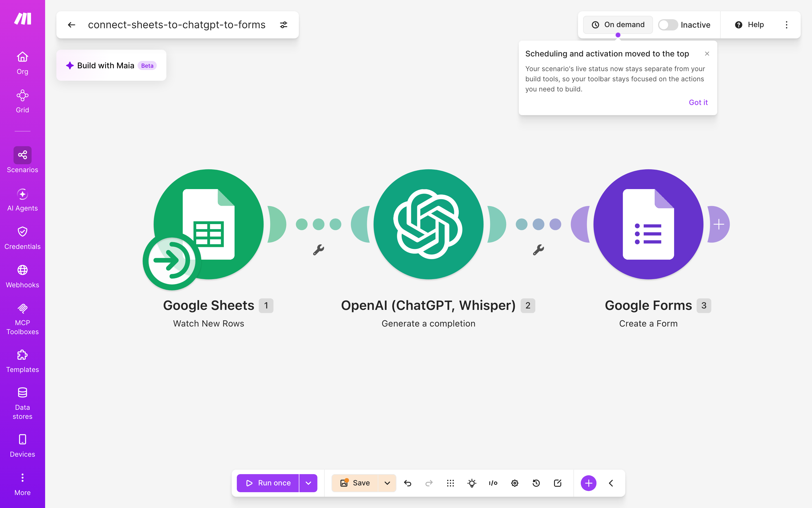Open Build with Maia Beta
The height and width of the screenshot is (508, 812).
tap(111, 65)
